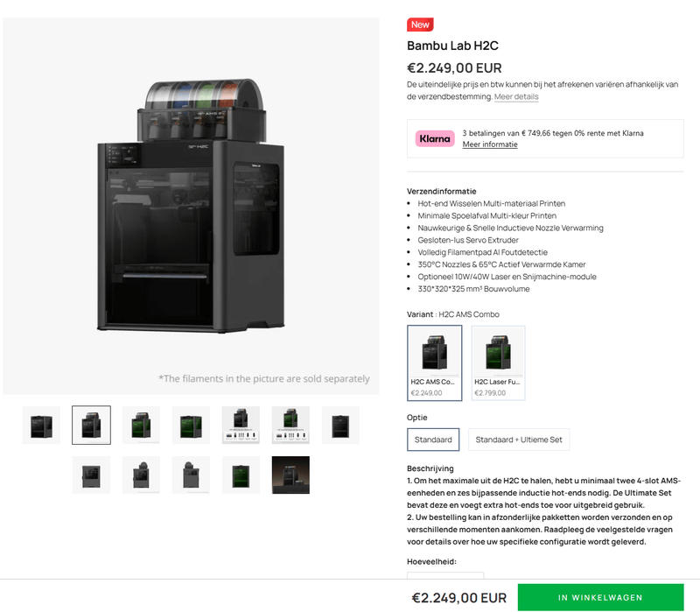Screen dimensions: 700x612
Task: Click the red New badge
Action: pyautogui.click(x=420, y=25)
